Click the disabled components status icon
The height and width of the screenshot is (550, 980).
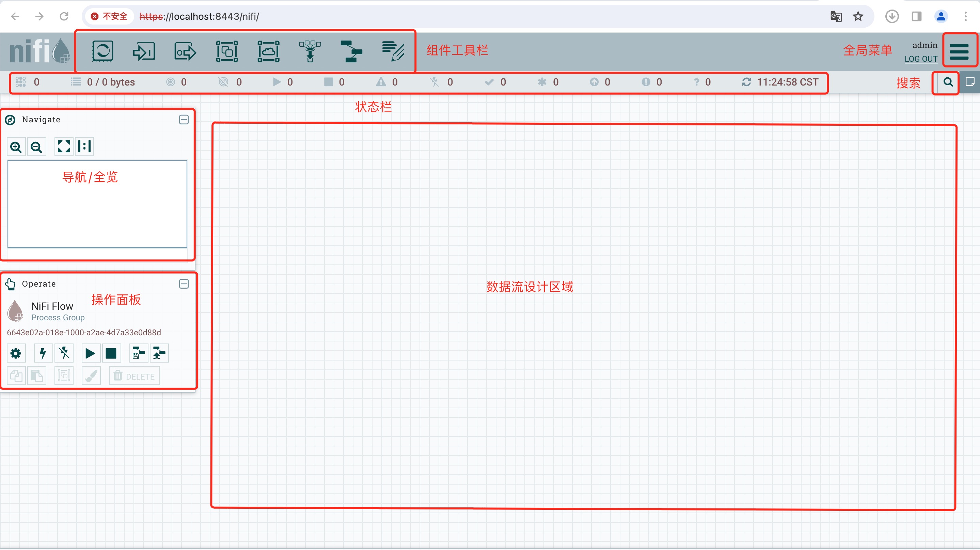pos(434,82)
